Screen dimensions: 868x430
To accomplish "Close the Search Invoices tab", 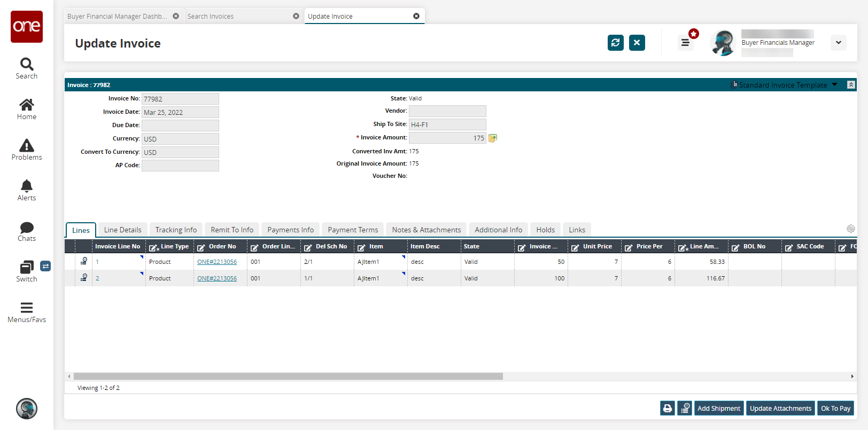I will (x=296, y=16).
